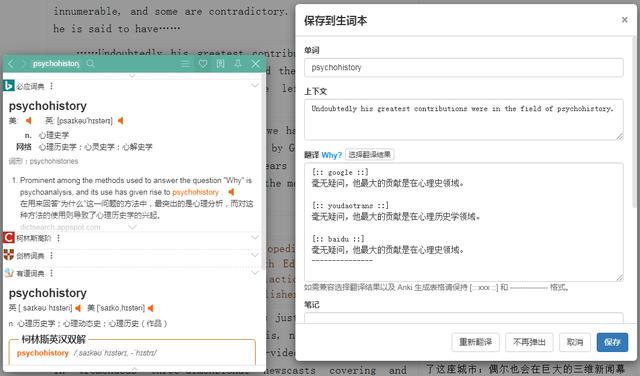This screenshot has width=640, height=376.
Task: Open the notebook history icon in panel header
Action: [220, 64]
